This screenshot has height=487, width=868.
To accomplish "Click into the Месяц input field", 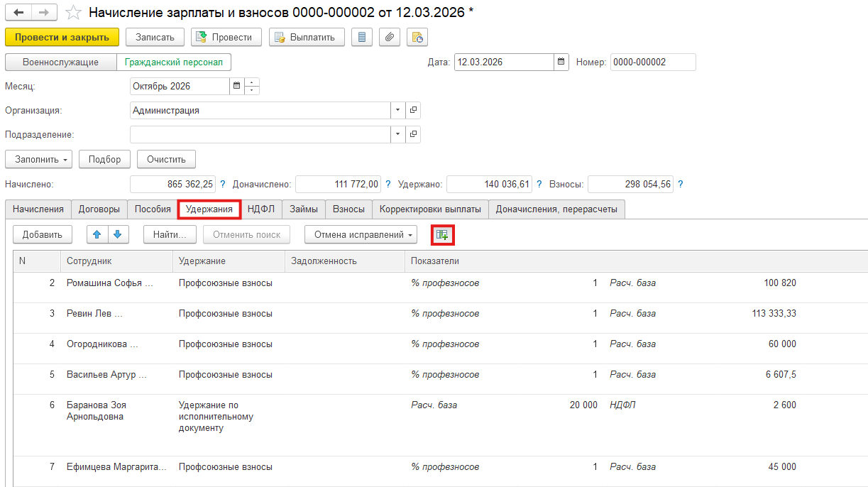I will [180, 87].
